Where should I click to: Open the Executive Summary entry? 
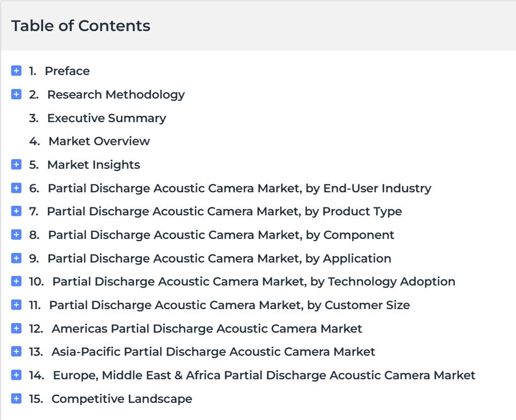tap(106, 118)
